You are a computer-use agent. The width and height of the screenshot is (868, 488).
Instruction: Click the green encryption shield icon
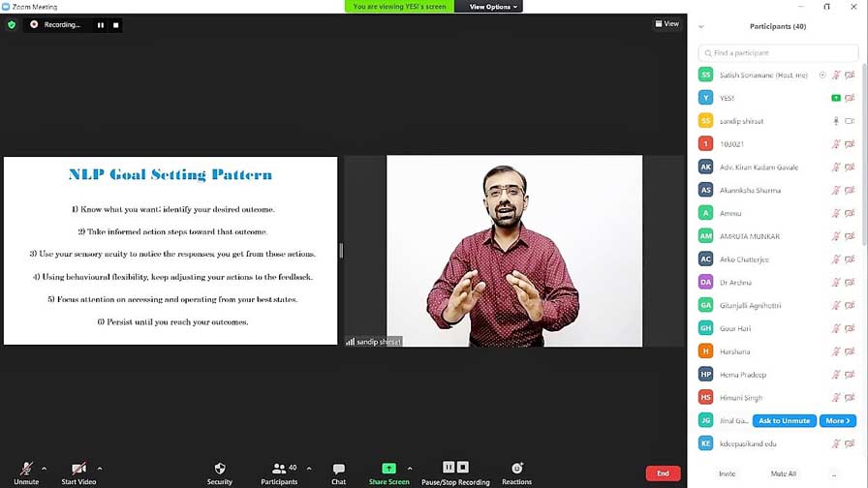click(x=12, y=24)
